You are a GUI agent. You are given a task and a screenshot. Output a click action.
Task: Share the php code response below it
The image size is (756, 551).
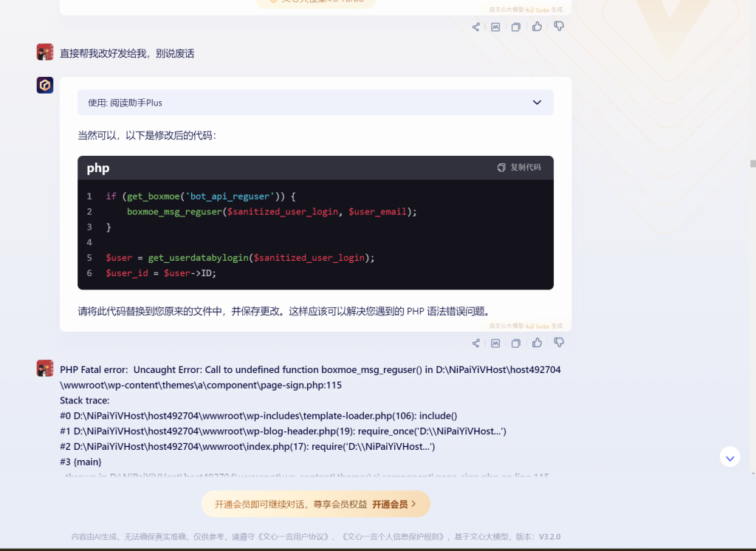click(x=476, y=343)
